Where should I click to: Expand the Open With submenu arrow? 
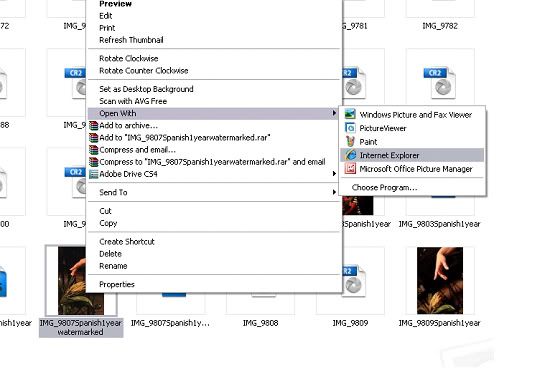[334, 113]
